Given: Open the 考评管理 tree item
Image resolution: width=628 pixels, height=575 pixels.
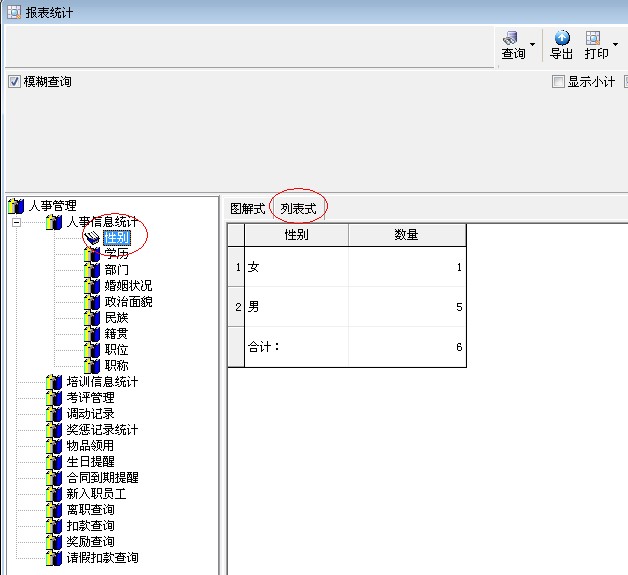Looking at the screenshot, I should pos(91,398).
